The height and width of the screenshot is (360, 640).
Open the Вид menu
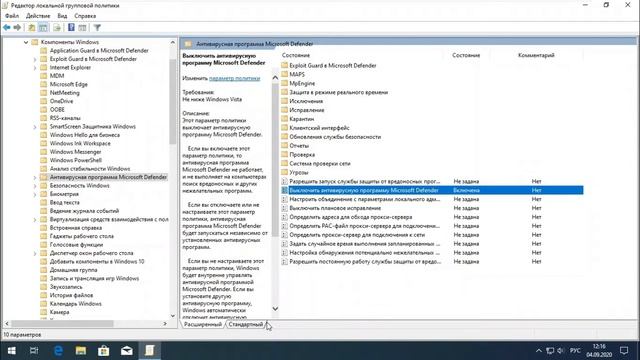(62, 16)
